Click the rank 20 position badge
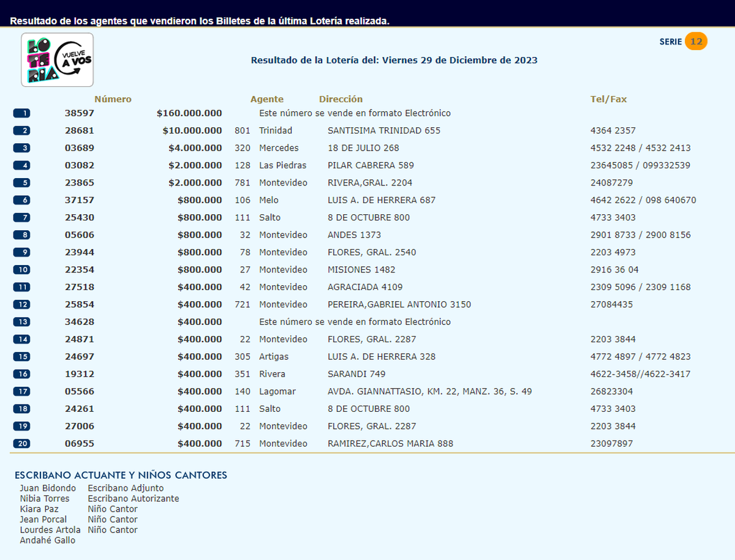Screen dimensions: 735x560 pyautogui.click(x=21, y=444)
